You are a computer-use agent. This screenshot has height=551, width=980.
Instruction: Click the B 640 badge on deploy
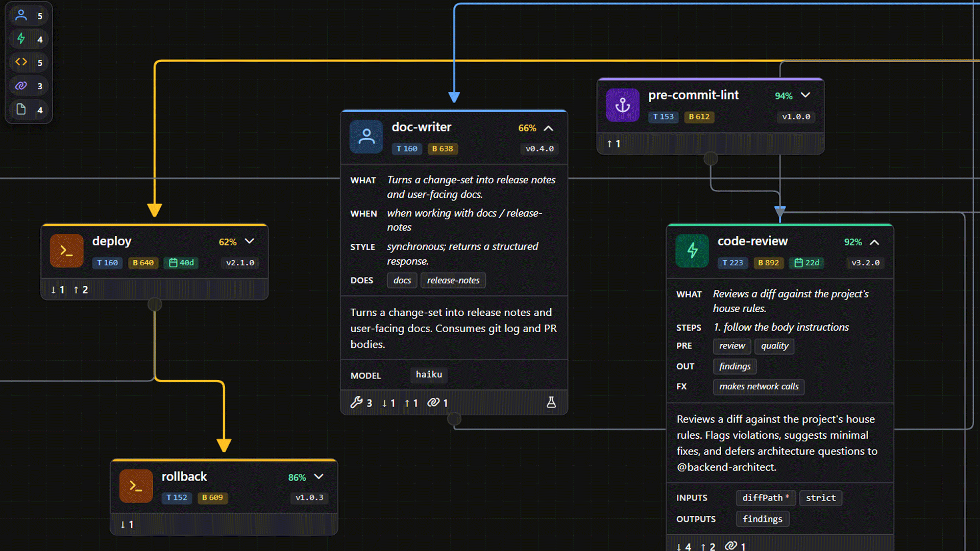point(143,263)
